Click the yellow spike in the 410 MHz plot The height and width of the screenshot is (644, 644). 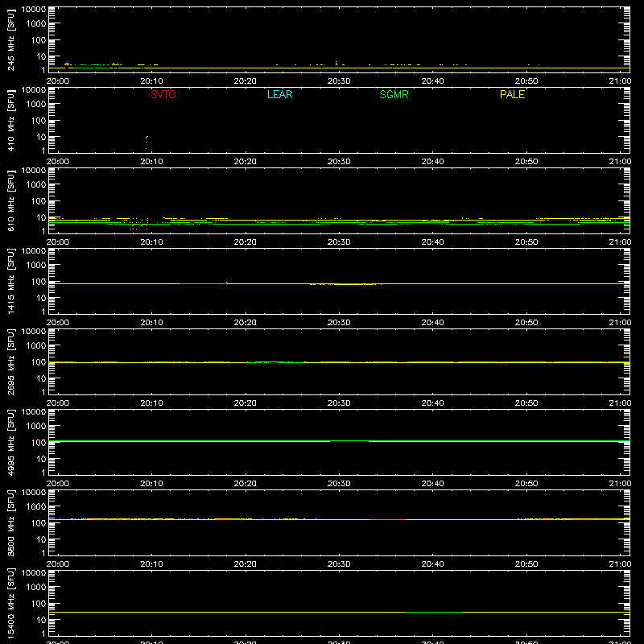[147, 142]
